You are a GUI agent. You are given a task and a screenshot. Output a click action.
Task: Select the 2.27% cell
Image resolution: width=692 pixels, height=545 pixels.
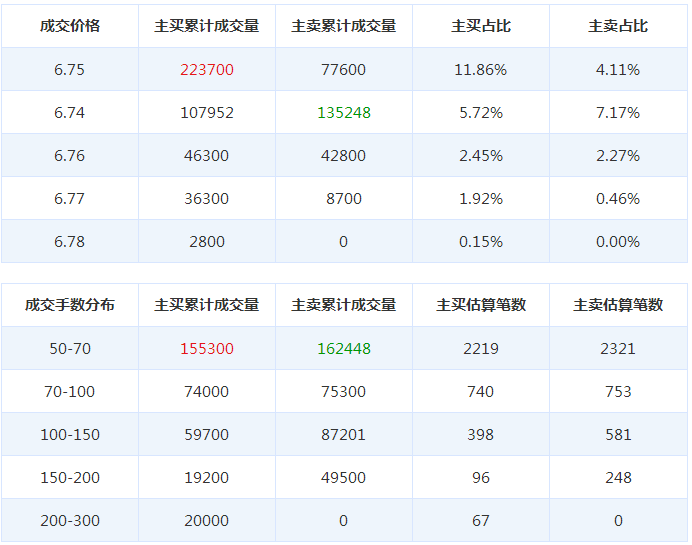point(618,156)
